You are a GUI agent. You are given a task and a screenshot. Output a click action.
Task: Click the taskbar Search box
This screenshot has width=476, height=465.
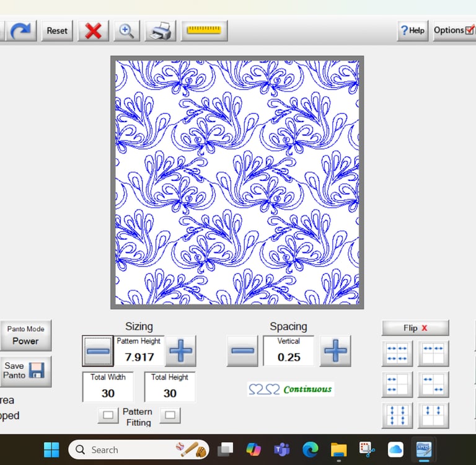139,449
